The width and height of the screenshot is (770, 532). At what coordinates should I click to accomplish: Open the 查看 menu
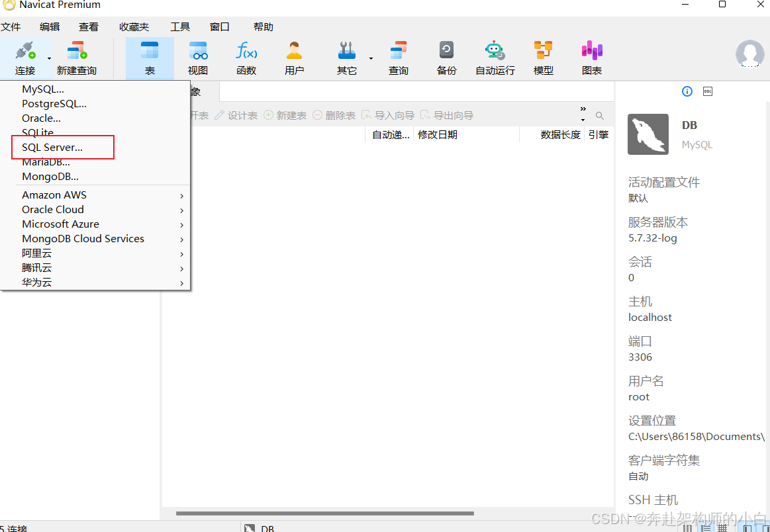(x=89, y=27)
